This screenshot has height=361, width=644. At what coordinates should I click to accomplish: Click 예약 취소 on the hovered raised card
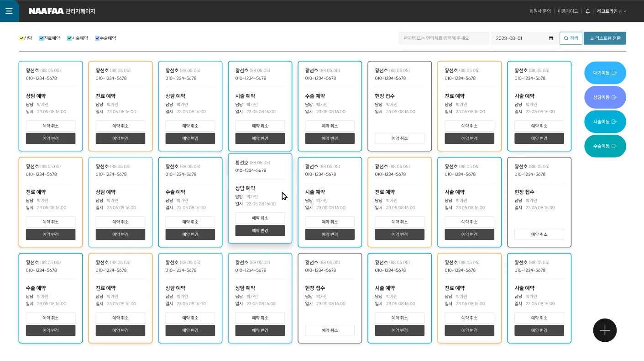click(260, 218)
